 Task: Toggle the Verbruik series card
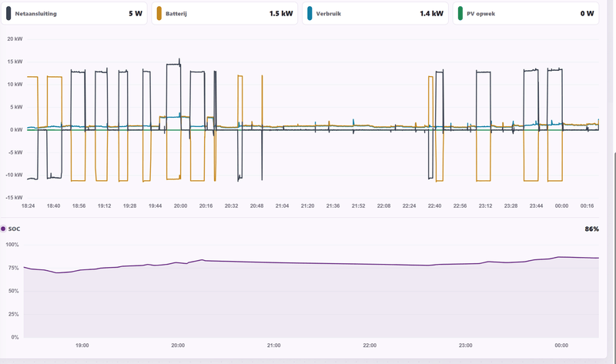click(375, 13)
